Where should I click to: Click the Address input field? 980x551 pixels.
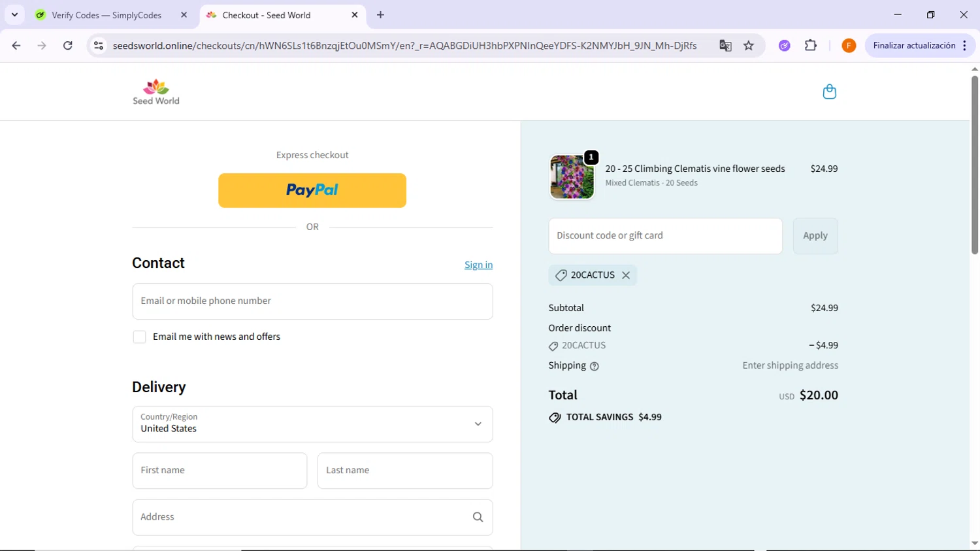pos(312,517)
